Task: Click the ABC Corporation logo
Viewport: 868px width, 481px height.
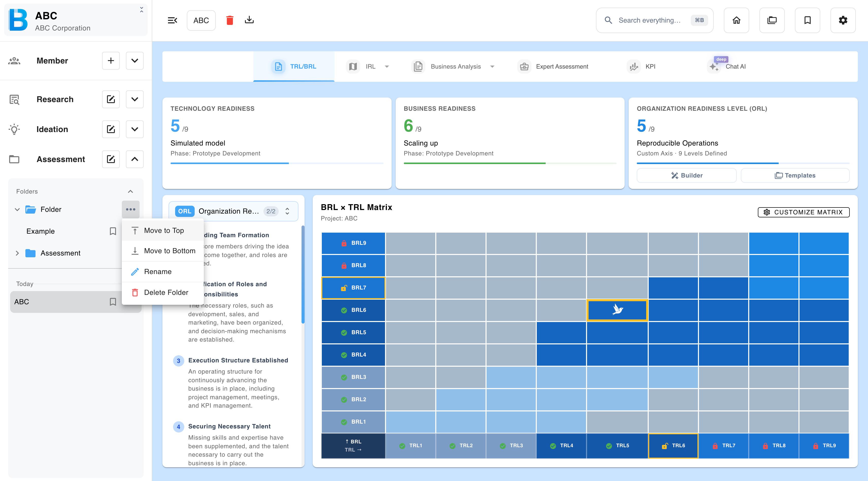Action: 18,20
